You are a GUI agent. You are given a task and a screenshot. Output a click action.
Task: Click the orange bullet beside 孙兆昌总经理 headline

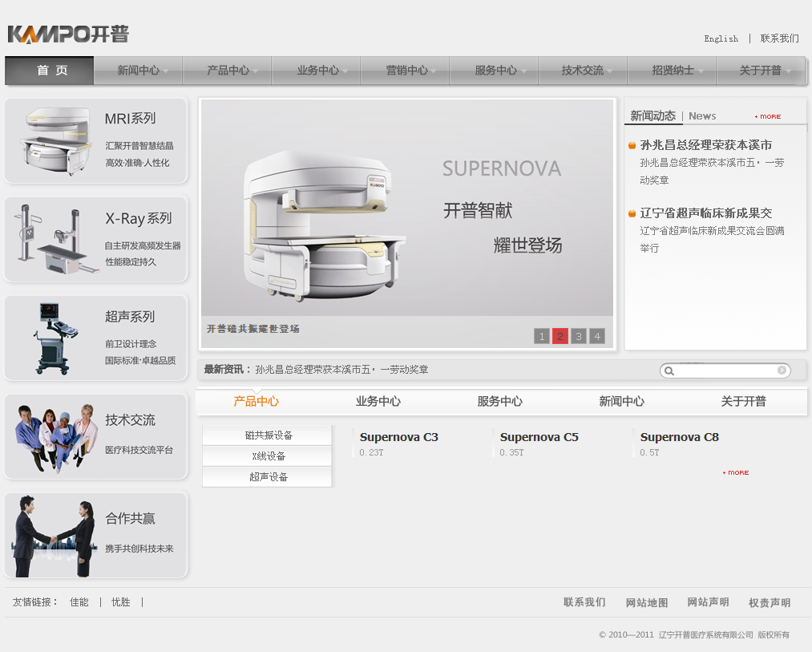tap(632, 146)
